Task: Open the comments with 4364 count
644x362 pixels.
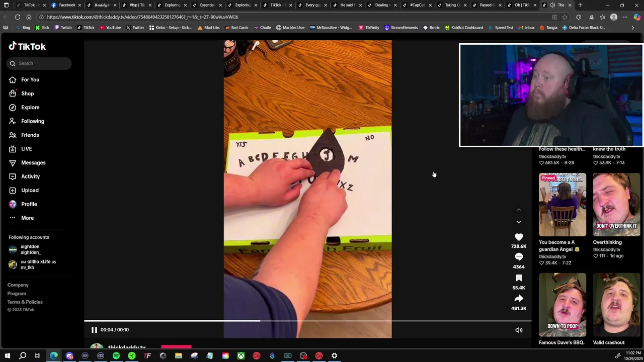Action: click(x=519, y=257)
